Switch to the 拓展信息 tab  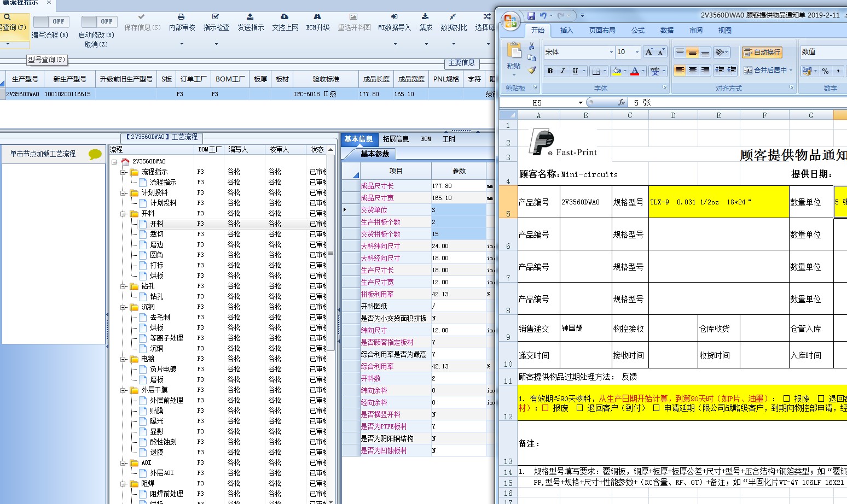pos(396,139)
